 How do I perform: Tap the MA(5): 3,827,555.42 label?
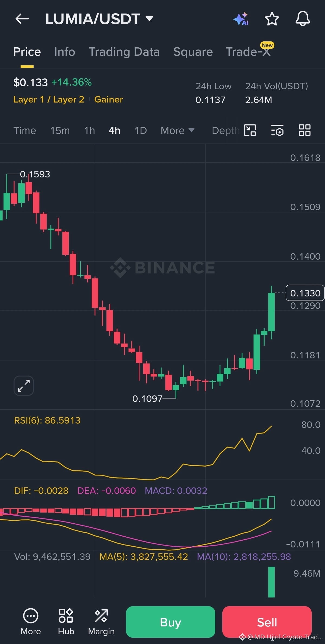[x=144, y=557]
